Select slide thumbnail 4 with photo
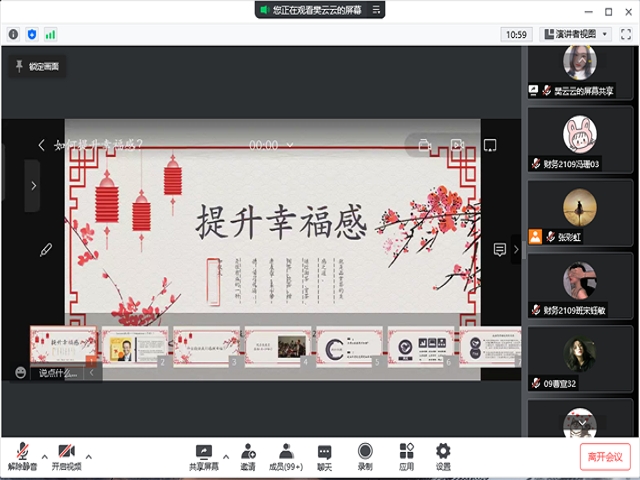This screenshot has width=640, height=480. coord(278,346)
